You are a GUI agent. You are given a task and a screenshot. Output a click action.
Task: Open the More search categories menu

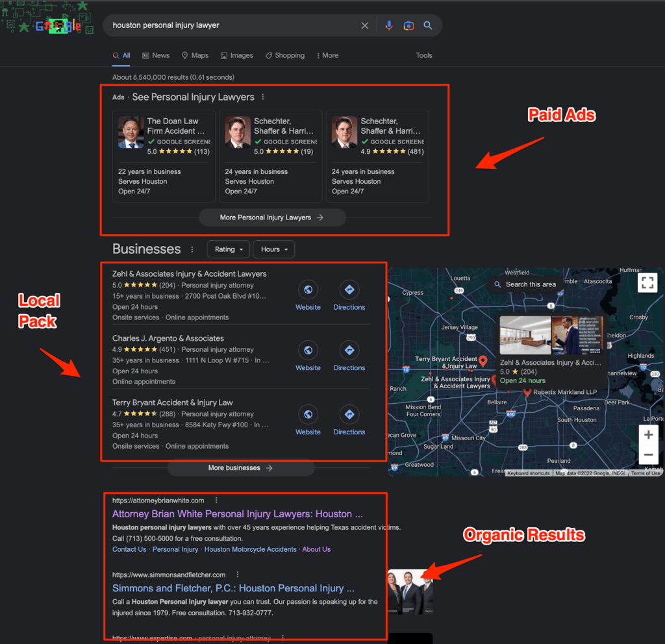(x=327, y=56)
